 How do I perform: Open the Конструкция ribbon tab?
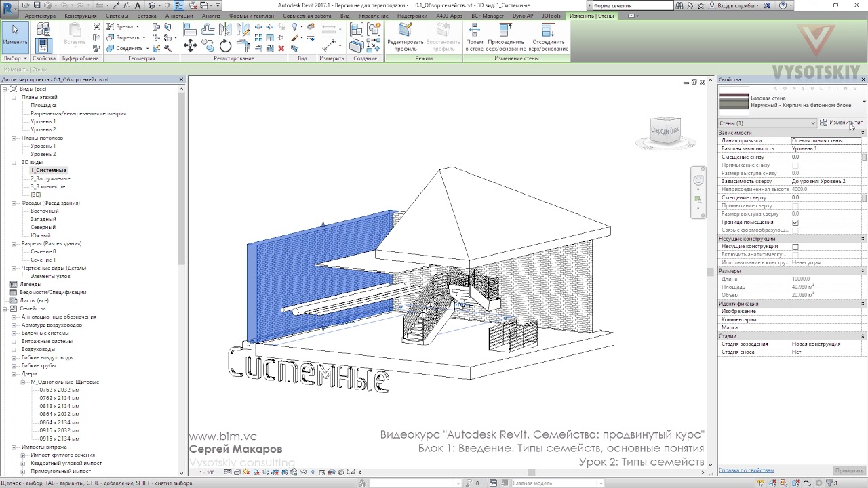tap(80, 16)
